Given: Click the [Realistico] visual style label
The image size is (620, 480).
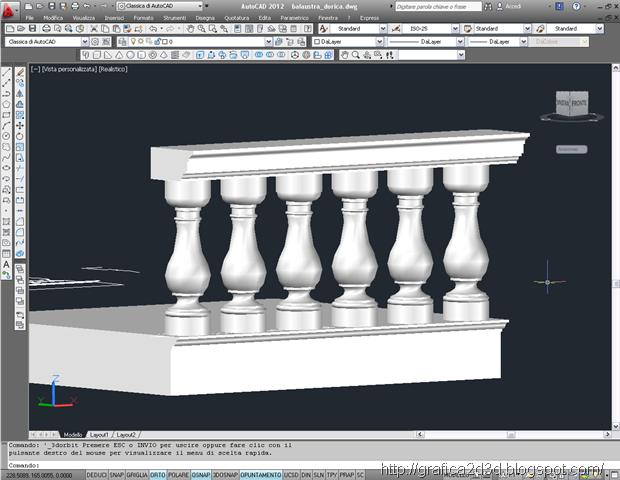Looking at the screenshot, I should (x=113, y=69).
